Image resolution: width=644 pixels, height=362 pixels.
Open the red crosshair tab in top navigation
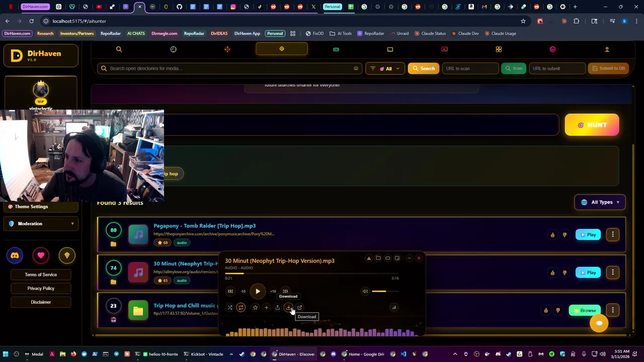227,49
